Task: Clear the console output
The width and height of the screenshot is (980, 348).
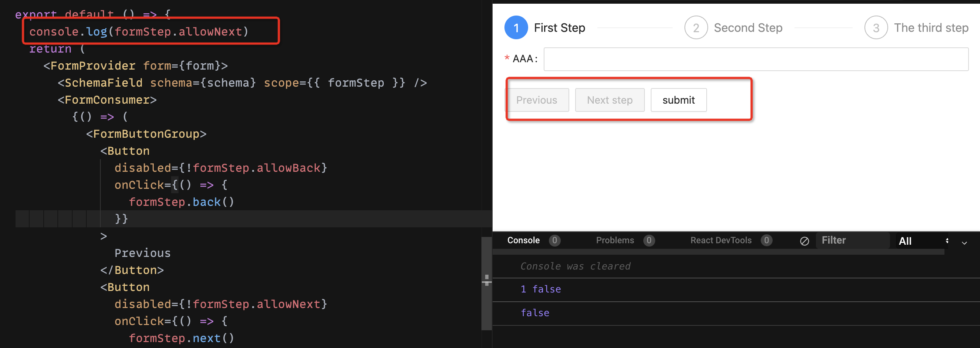Action: tap(805, 240)
